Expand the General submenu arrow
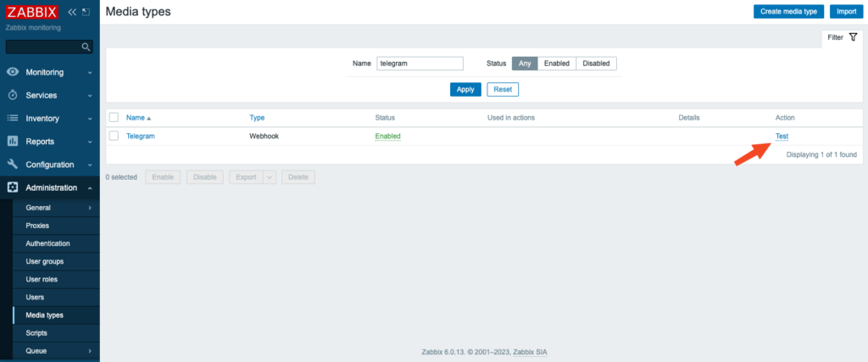Viewport: 868px width, 362px height. (x=90, y=208)
